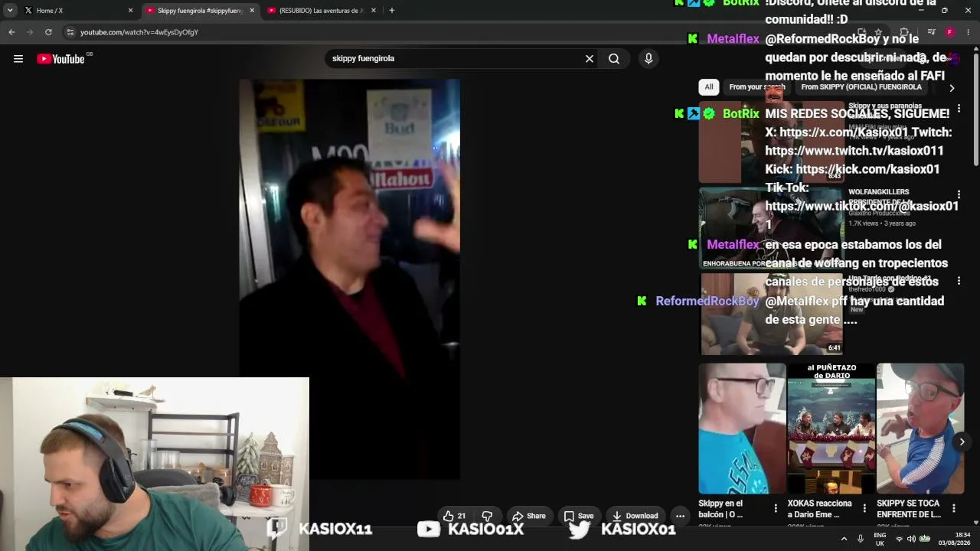Open the browser profile avatar menu
The image size is (980, 551).
click(949, 32)
